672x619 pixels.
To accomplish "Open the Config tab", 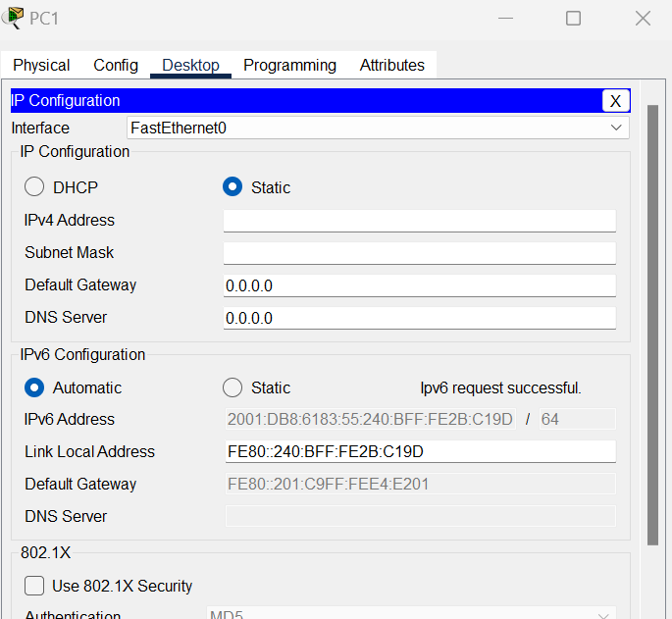I will [116, 65].
